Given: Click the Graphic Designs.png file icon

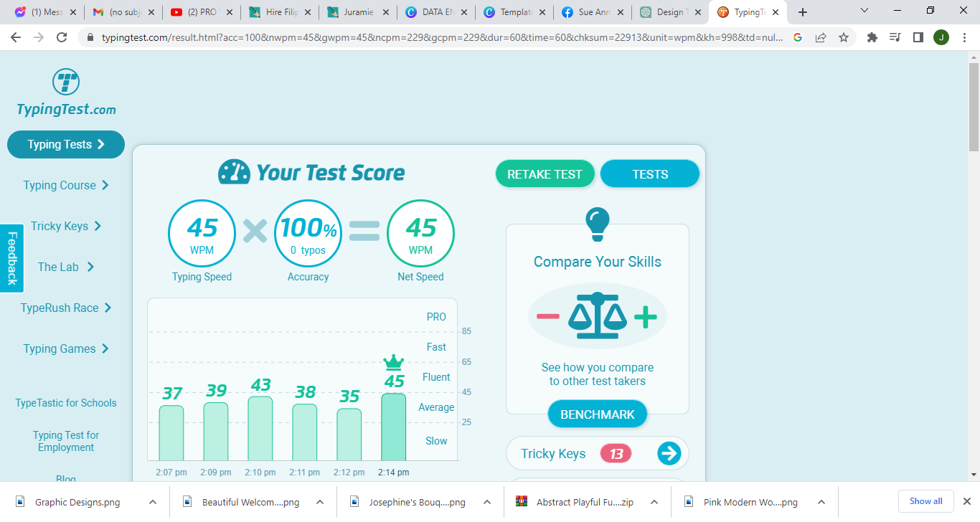Looking at the screenshot, I should pyautogui.click(x=20, y=502).
